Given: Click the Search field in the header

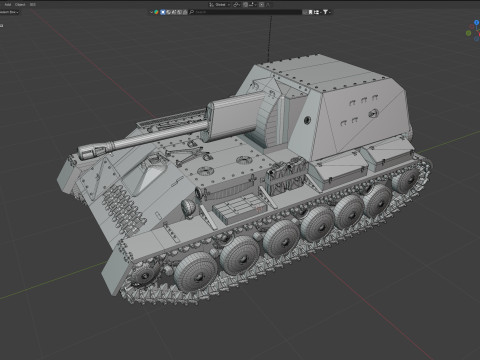Looking at the screenshot, I should (245, 12).
